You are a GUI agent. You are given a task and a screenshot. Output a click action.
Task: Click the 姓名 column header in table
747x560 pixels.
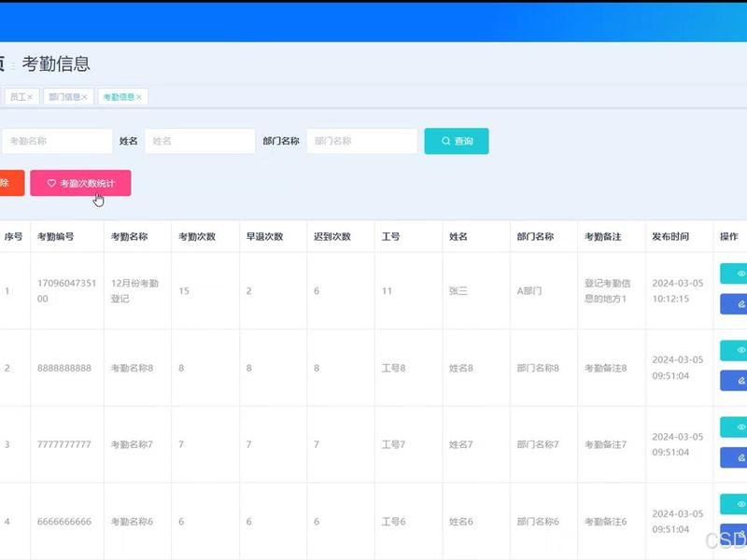click(458, 237)
